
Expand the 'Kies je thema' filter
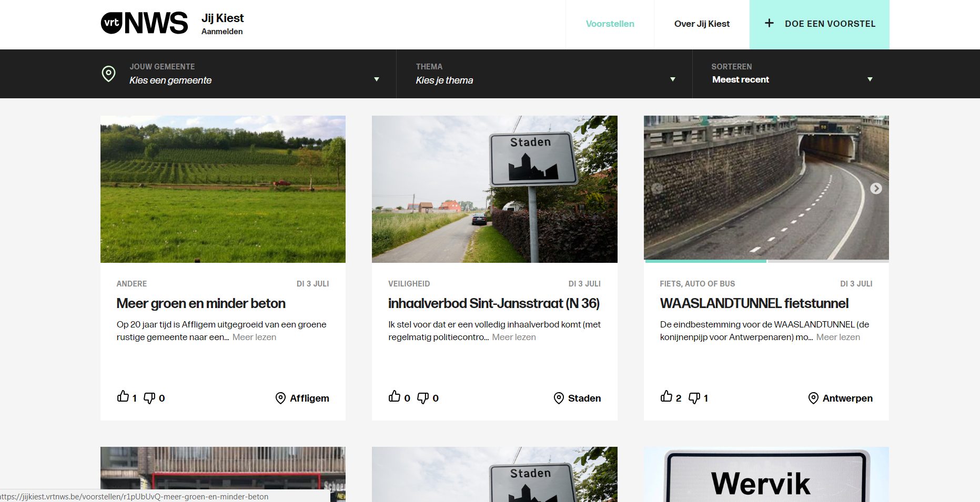(x=544, y=74)
